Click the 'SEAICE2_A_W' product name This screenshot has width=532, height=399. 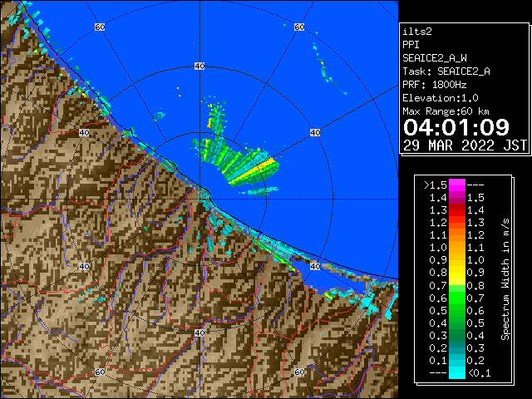tap(435, 58)
